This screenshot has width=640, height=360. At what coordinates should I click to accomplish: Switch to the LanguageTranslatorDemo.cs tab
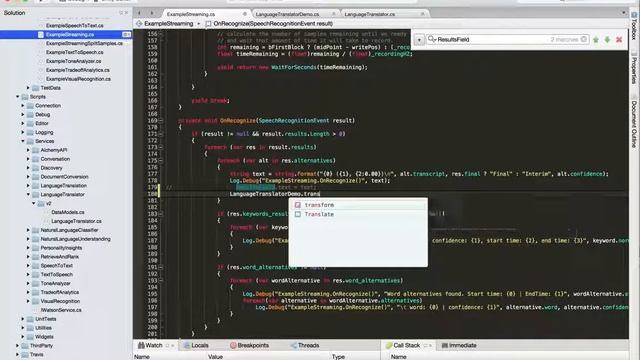point(287,14)
